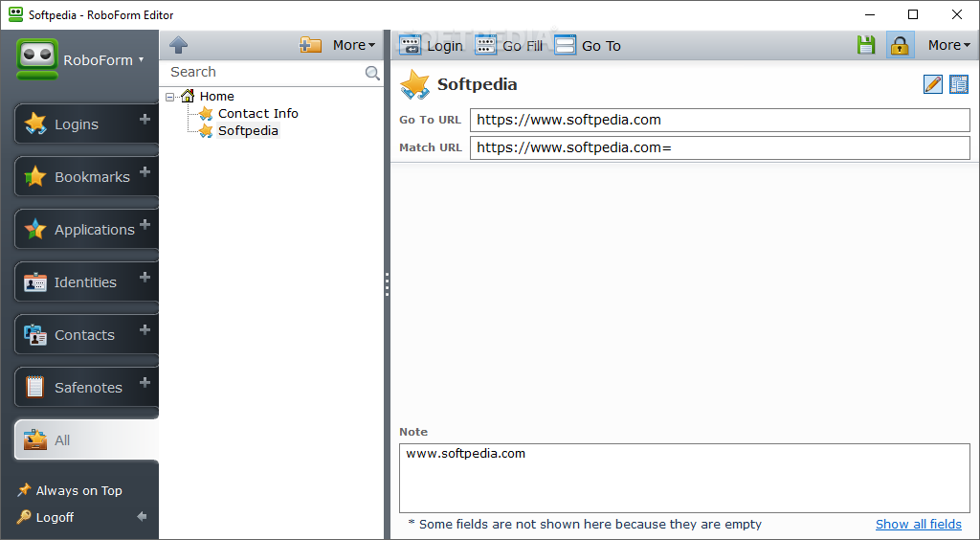This screenshot has height=540, width=980.
Task: Click the Login toolbar button
Action: coord(432,46)
